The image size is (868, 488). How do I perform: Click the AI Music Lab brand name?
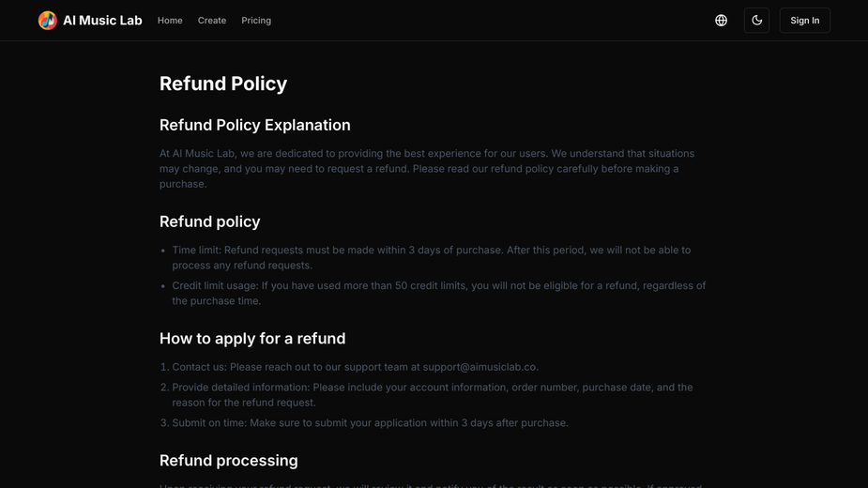tap(102, 21)
